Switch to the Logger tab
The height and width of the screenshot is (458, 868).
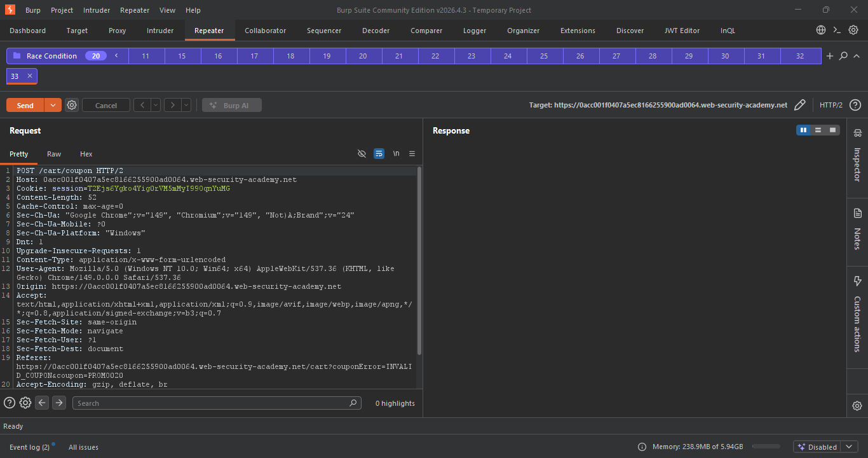click(475, 31)
